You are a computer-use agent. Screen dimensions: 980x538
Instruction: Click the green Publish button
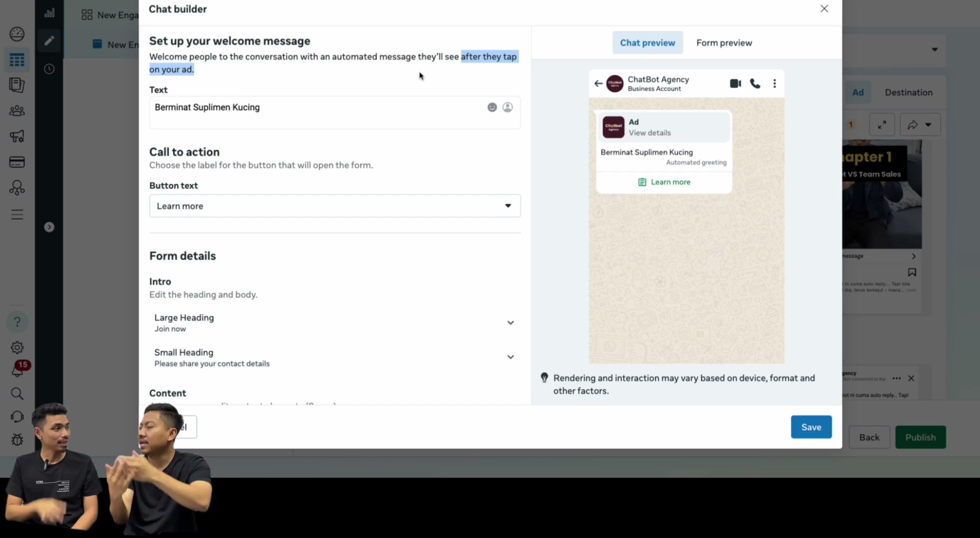(920, 437)
